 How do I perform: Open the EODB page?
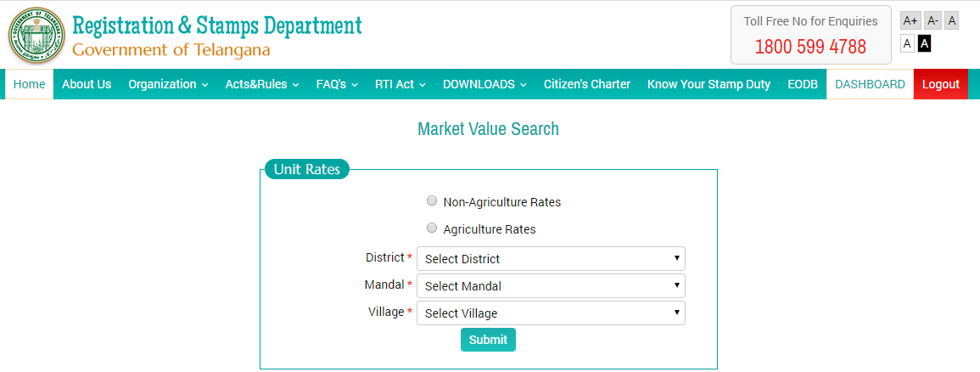pos(803,84)
